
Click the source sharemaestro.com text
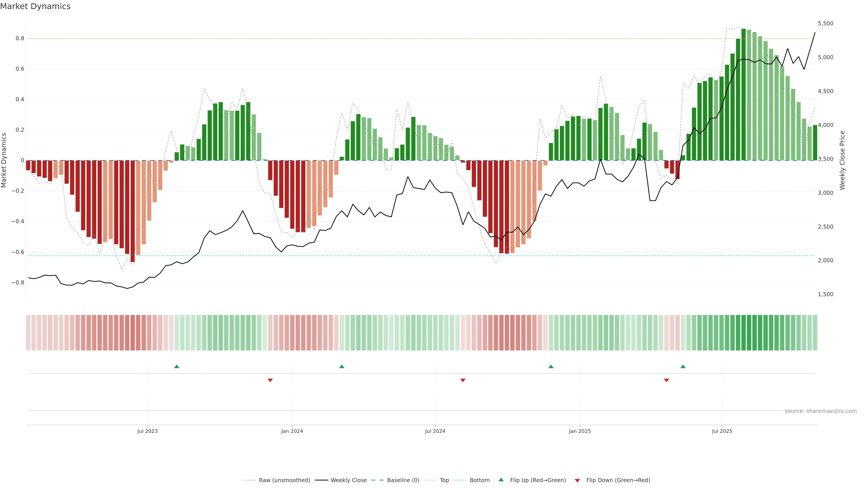821,411
